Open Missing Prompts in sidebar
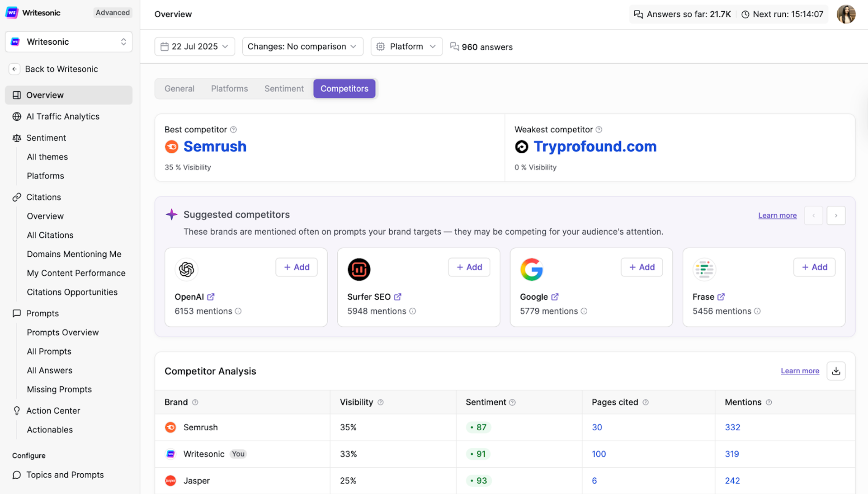 [x=59, y=389]
